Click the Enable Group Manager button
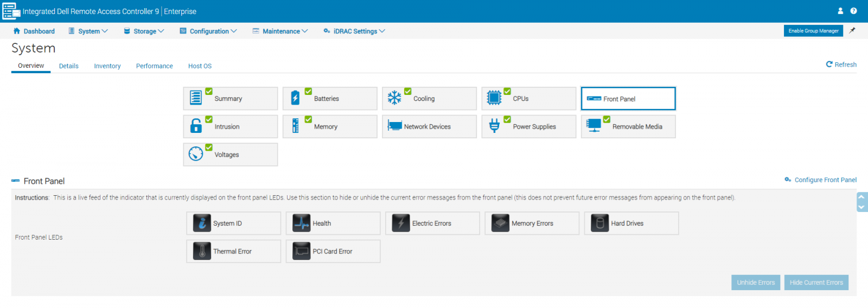The height and width of the screenshot is (308, 868). (x=813, y=31)
